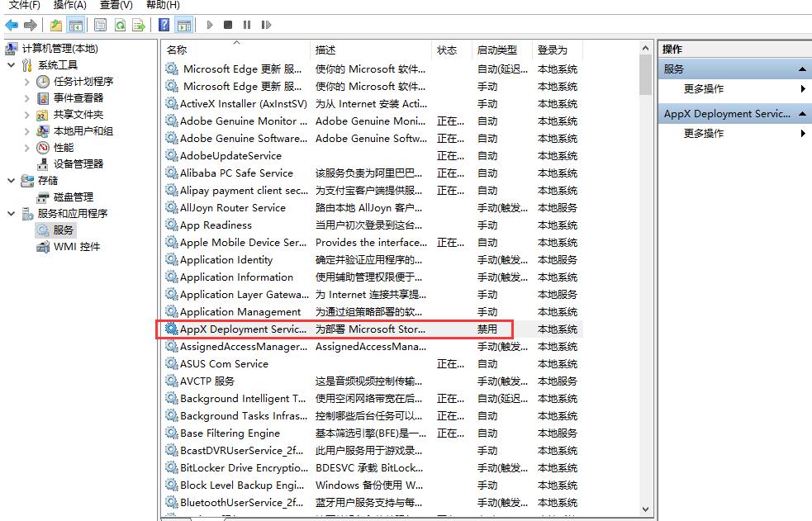
Task: Sort by the 启动类型 column header
Action: coord(501,50)
